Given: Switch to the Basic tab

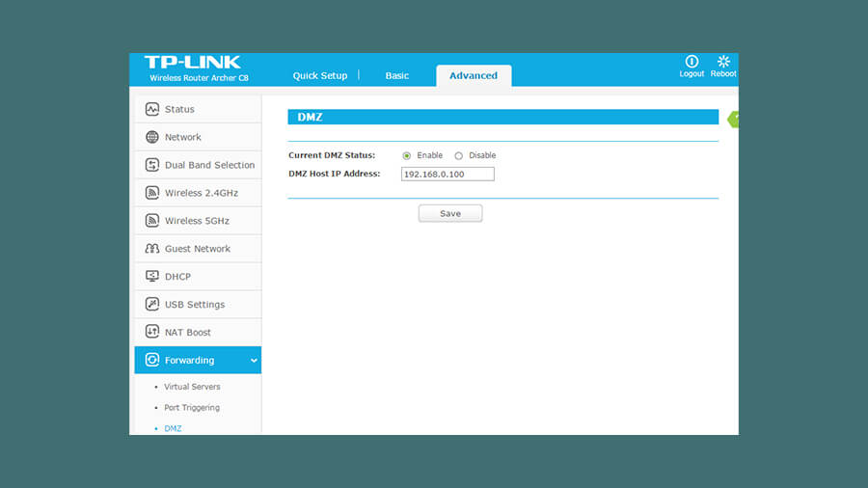Looking at the screenshot, I should tap(397, 76).
